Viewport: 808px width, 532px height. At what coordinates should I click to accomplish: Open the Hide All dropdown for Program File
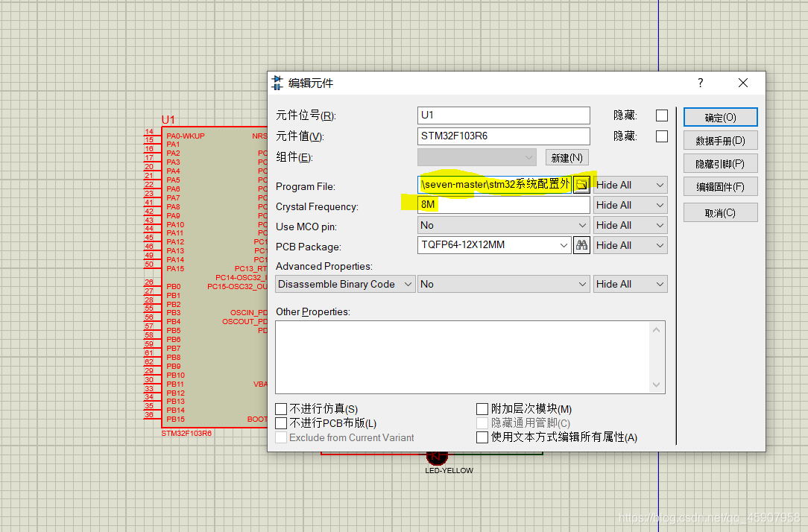630,185
